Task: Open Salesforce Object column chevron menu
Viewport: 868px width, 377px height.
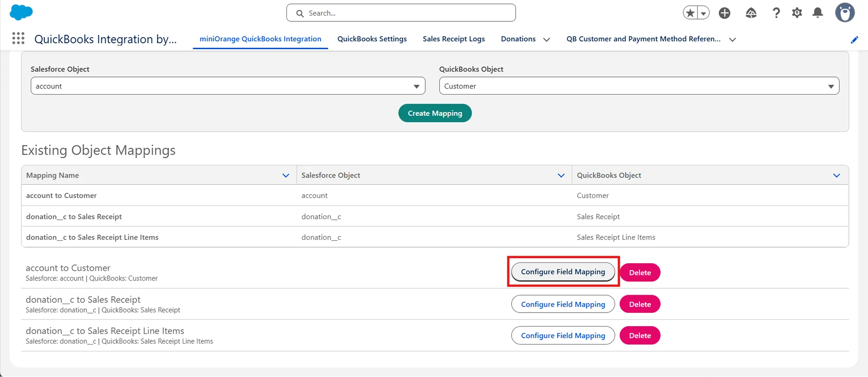Action: click(x=561, y=175)
